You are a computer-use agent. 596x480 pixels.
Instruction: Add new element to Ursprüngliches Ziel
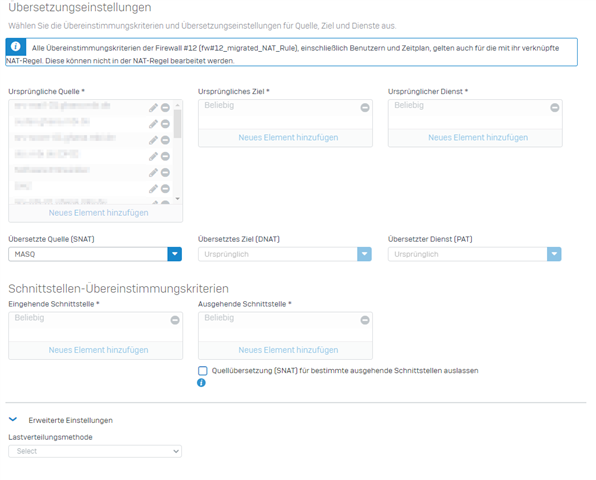pos(288,138)
